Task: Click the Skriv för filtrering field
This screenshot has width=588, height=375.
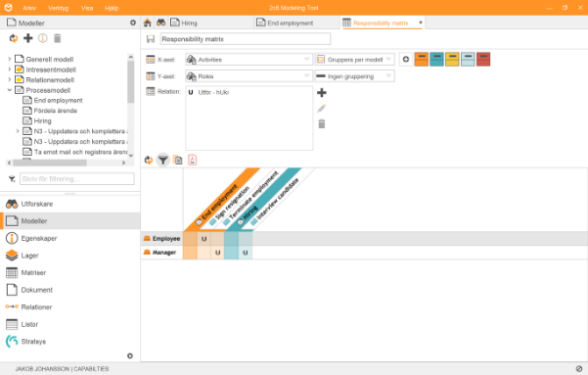Action: [77, 178]
